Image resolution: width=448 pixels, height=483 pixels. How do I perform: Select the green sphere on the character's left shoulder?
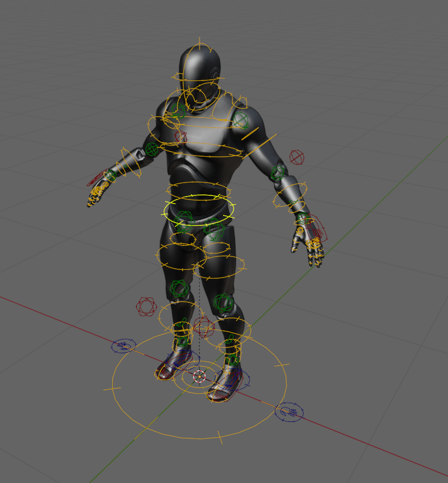(240, 121)
